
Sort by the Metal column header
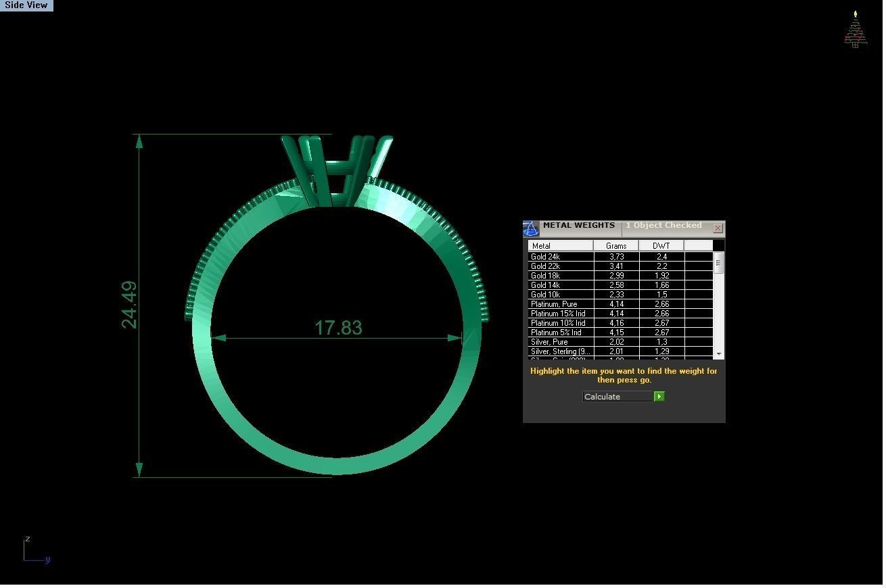click(x=561, y=246)
